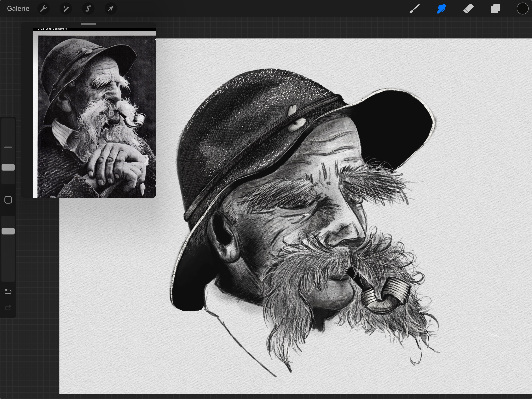Select the Selection S tool
532x399 pixels.
(88, 9)
